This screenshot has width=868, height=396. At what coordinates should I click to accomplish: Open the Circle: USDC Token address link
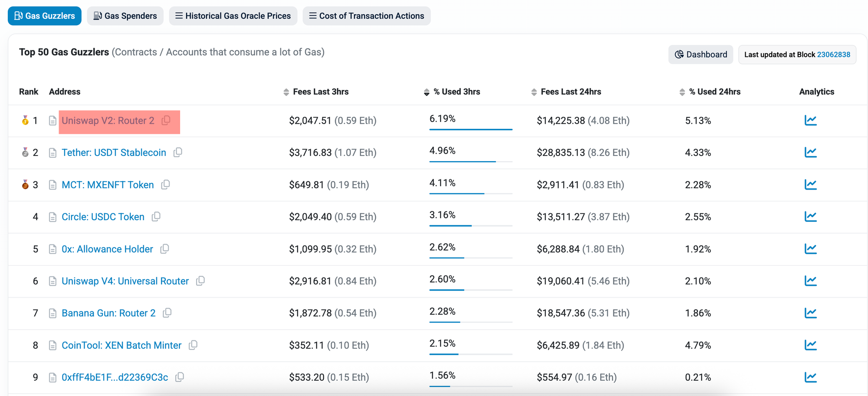[x=103, y=217]
